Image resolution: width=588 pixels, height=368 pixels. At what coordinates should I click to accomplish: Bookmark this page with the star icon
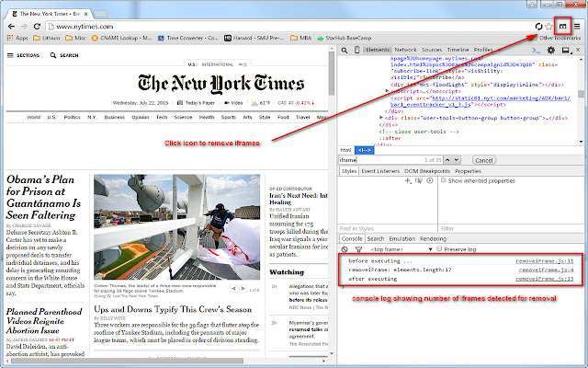click(549, 27)
